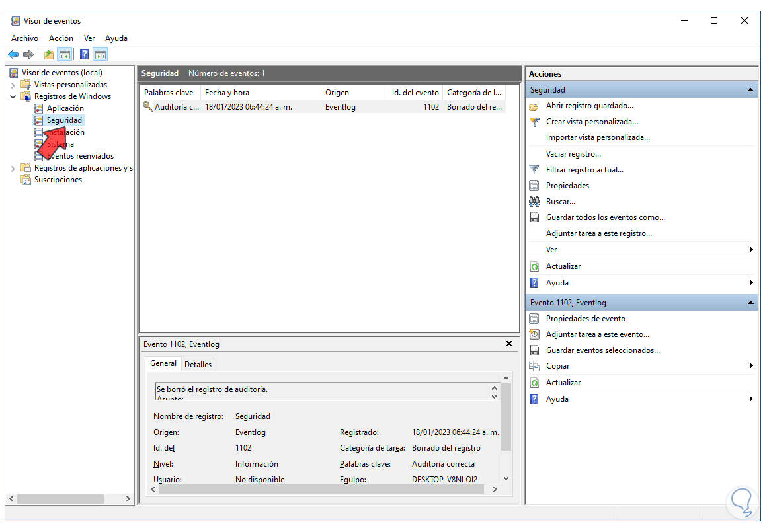Screen dimensions: 765x532
Task: Open Ayuda submenu arrow under Seguridad actions
Action: point(751,283)
